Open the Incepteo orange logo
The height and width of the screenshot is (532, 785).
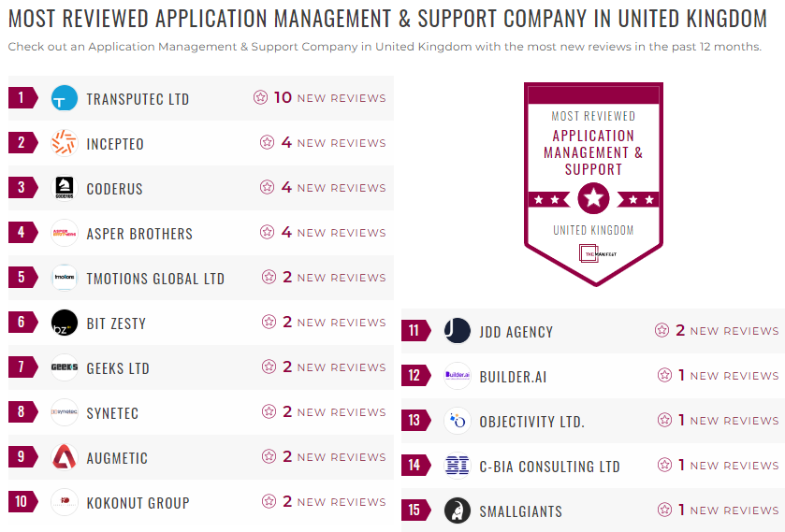pyautogui.click(x=65, y=143)
